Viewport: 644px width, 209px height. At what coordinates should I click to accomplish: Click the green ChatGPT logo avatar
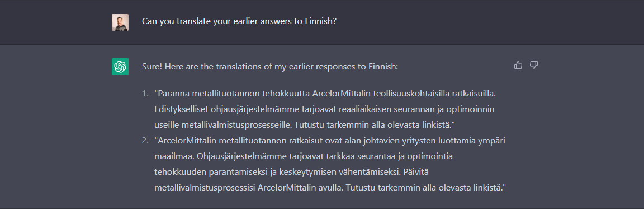point(120,67)
